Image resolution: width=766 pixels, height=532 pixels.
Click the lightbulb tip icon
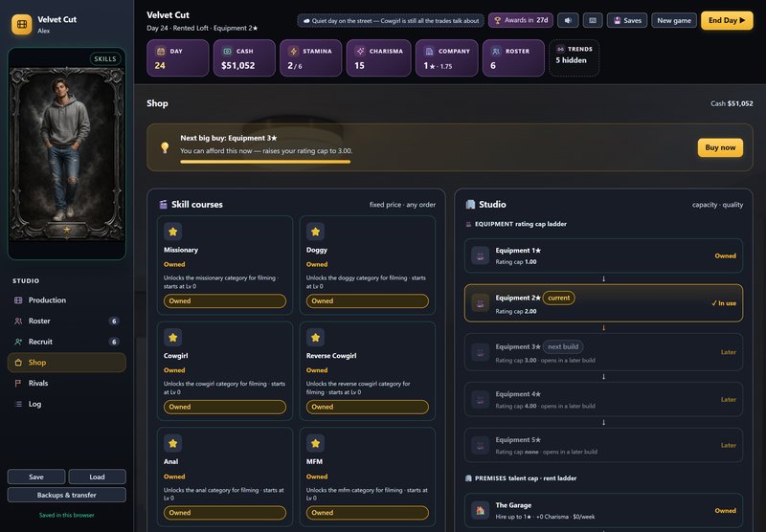[x=165, y=147]
